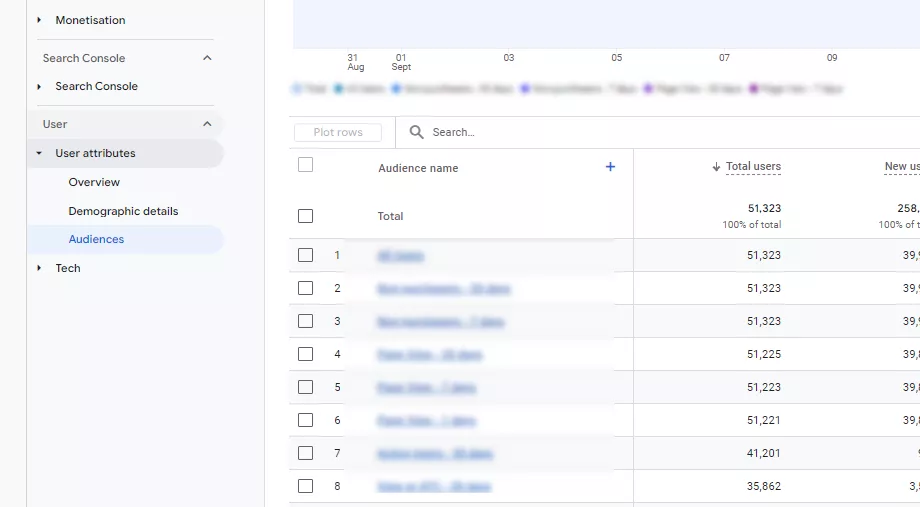The width and height of the screenshot is (920, 507).
Task: Click the last purple legend dot
Action: pyautogui.click(x=753, y=89)
